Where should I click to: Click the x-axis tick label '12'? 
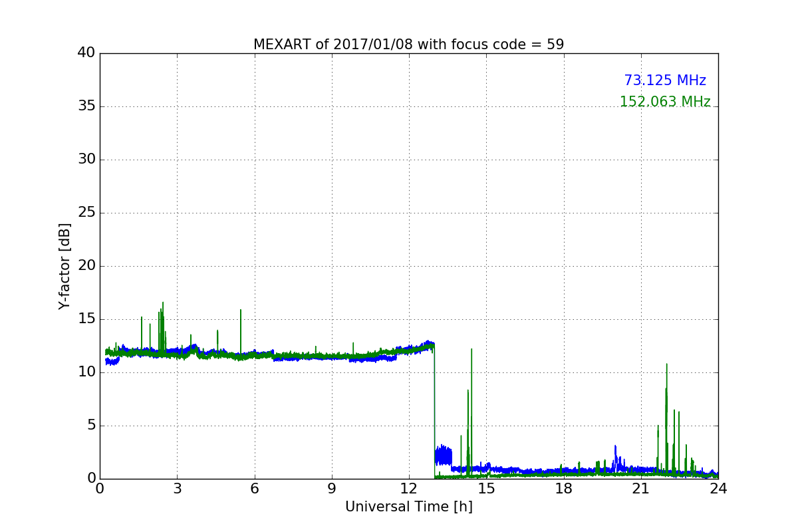click(x=409, y=489)
